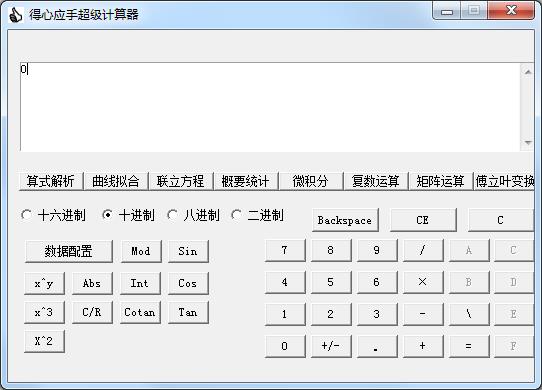Screen dimensions: 542x390
Task: Click the display scrollbar down arrow
Action: click(527, 142)
